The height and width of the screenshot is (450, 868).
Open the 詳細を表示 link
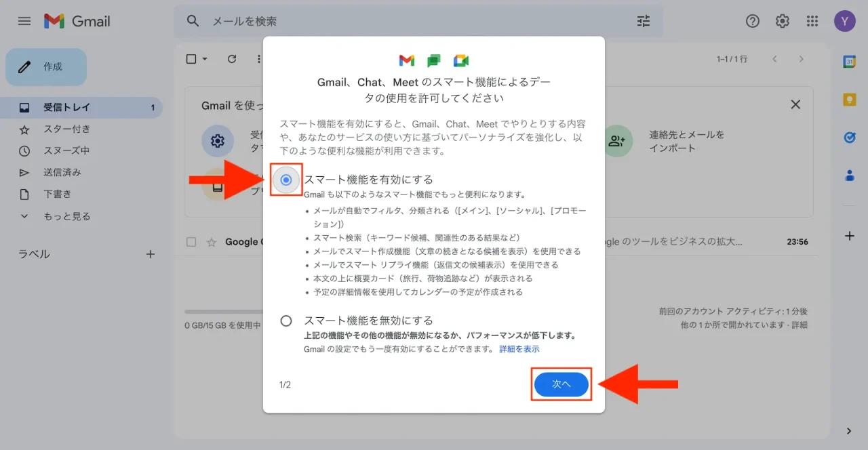point(519,348)
